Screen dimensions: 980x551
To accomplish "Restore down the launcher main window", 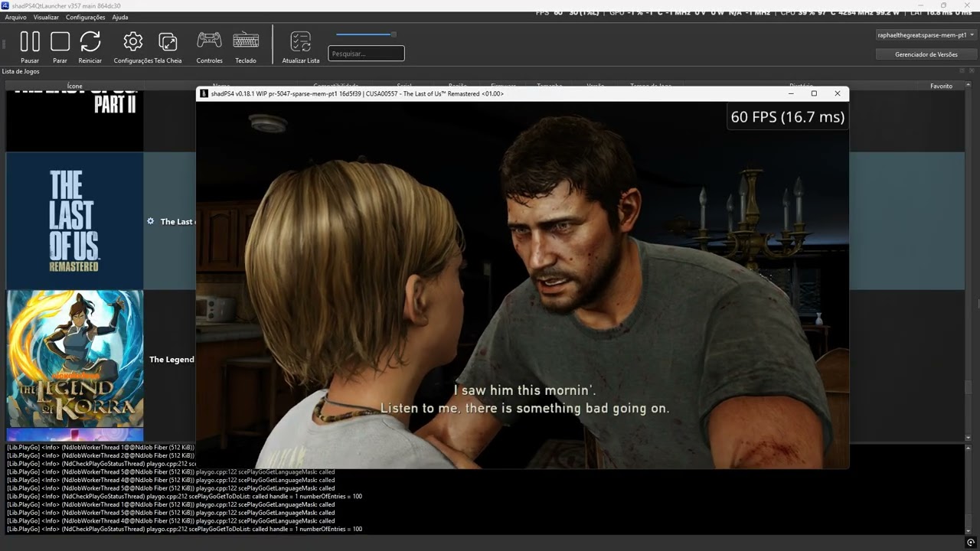I will coord(943,5).
